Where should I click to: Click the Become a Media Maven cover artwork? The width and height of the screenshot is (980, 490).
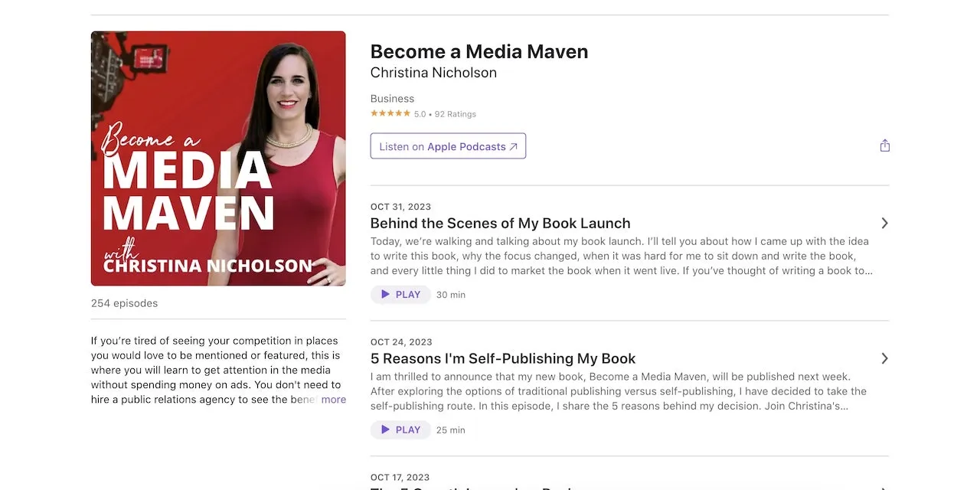coord(218,158)
